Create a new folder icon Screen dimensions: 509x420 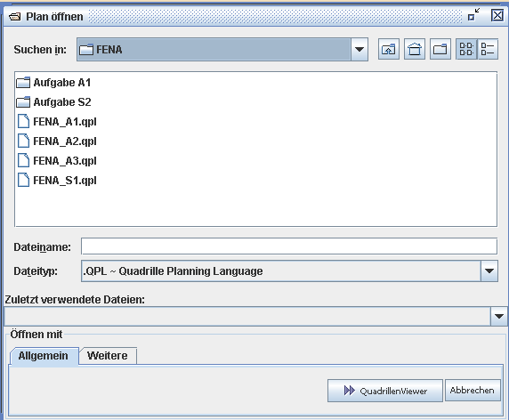[440, 49]
